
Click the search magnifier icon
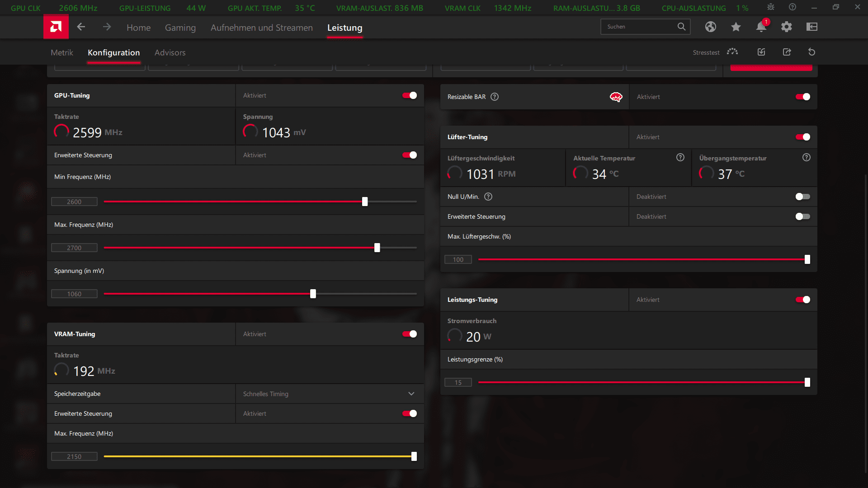click(681, 27)
